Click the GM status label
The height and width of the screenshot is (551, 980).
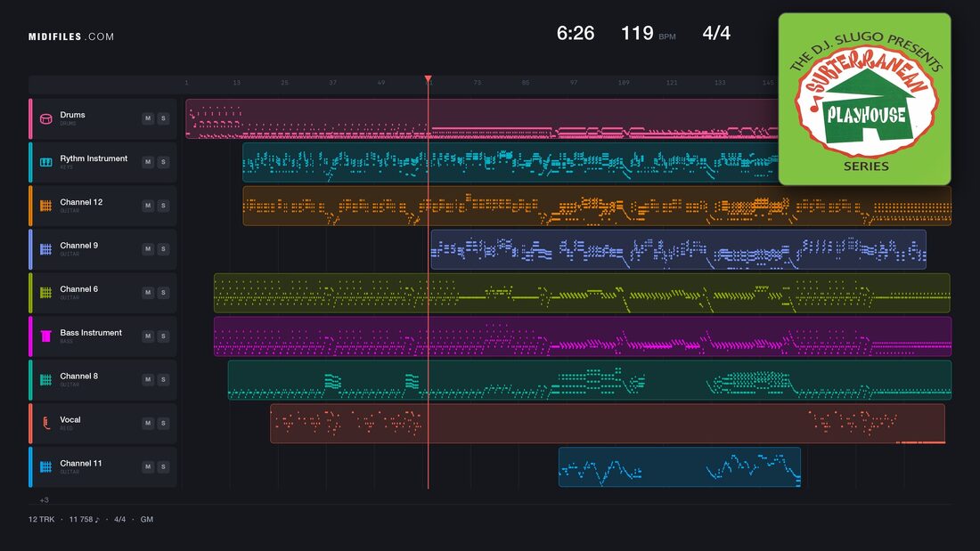tap(147, 519)
